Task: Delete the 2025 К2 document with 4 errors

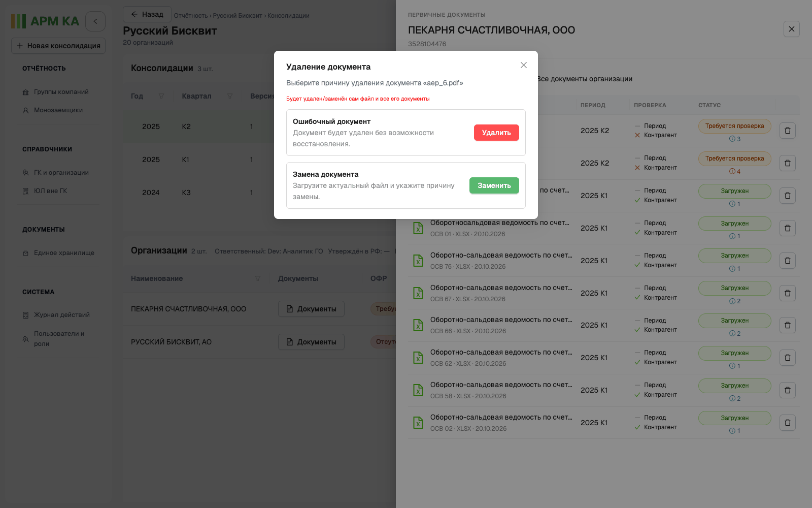Action: pos(788,163)
